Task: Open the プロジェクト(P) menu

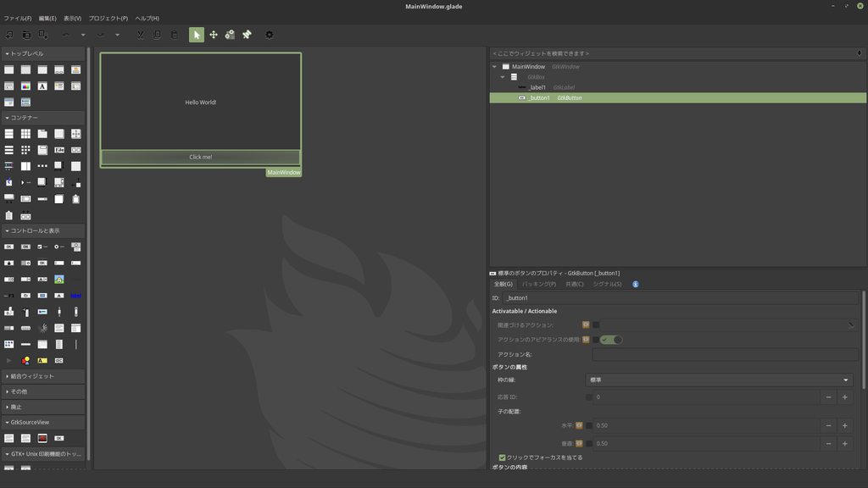Action: (x=108, y=19)
